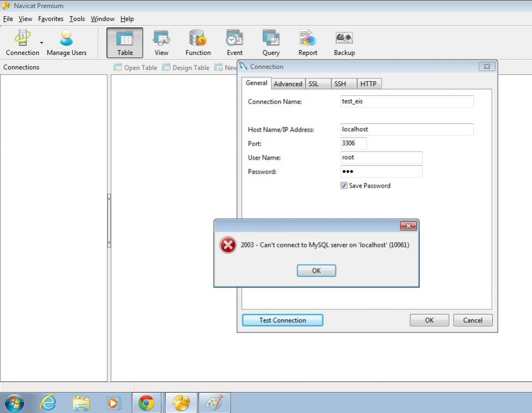Click Open Table in object toolbar
This screenshot has width=532, height=413.
click(x=135, y=67)
